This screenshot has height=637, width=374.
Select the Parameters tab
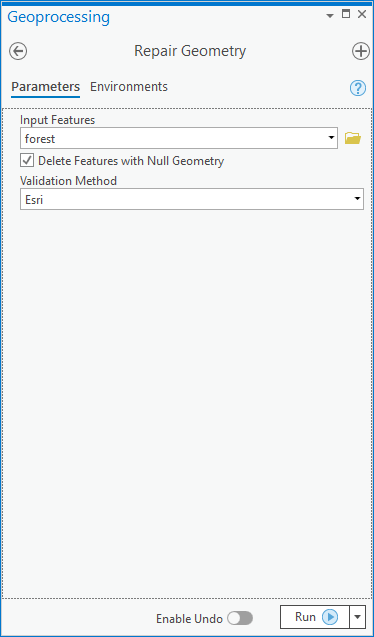pyautogui.click(x=45, y=87)
